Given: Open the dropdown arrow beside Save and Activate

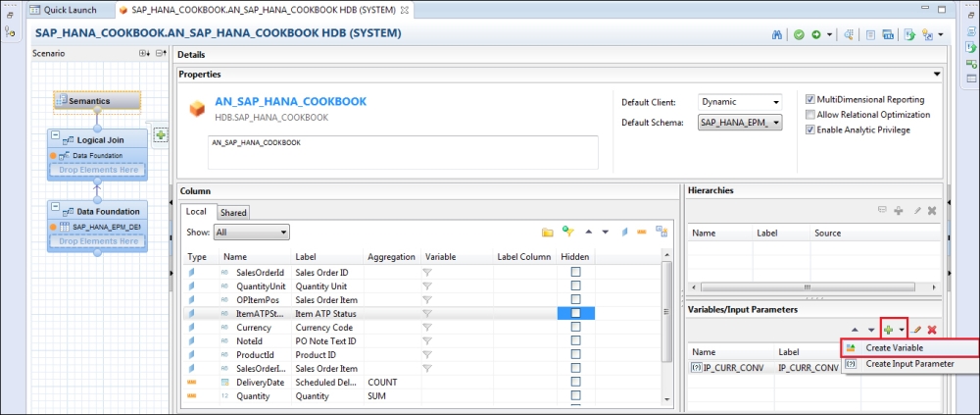Looking at the screenshot, I should [829, 35].
